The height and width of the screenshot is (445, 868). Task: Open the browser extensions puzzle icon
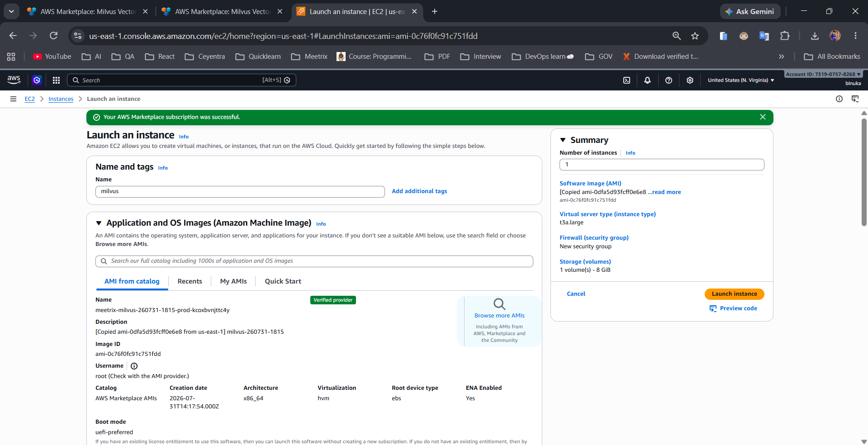[x=785, y=36]
